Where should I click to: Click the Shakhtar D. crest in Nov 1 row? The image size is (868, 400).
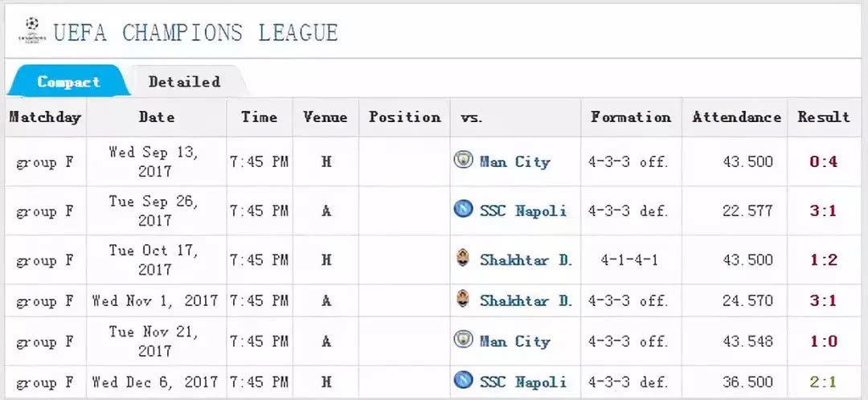tap(463, 300)
